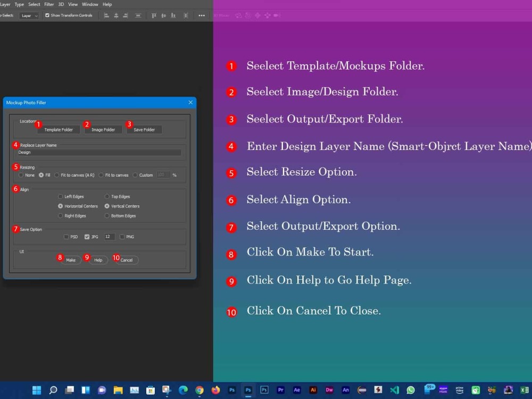This screenshot has width=532, height=399.
Task: Click the Distribute horizontally icon in options bar
Action: 186,15
